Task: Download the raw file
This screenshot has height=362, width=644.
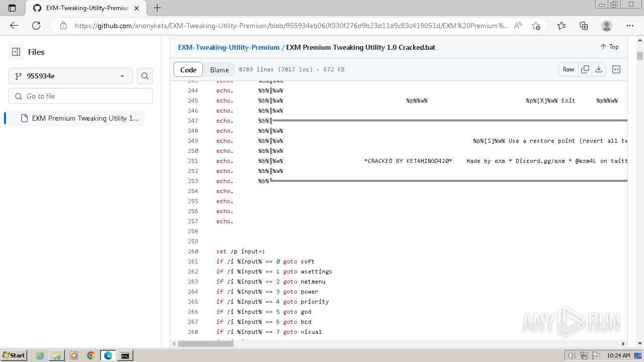Action: [x=599, y=69]
